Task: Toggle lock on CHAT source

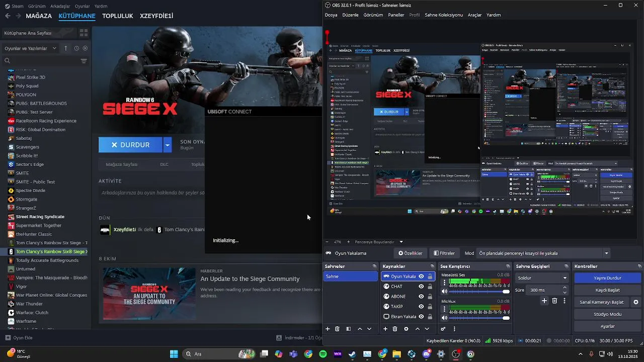Action: tap(430, 287)
